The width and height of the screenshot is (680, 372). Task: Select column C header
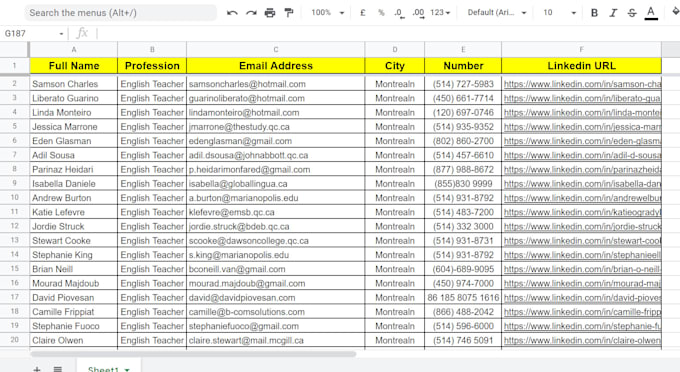click(x=276, y=49)
